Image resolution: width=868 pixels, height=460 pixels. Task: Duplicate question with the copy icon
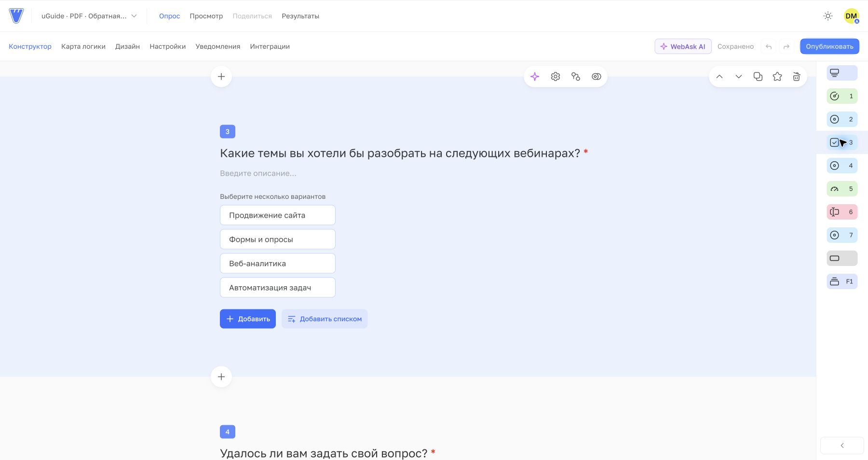click(758, 77)
